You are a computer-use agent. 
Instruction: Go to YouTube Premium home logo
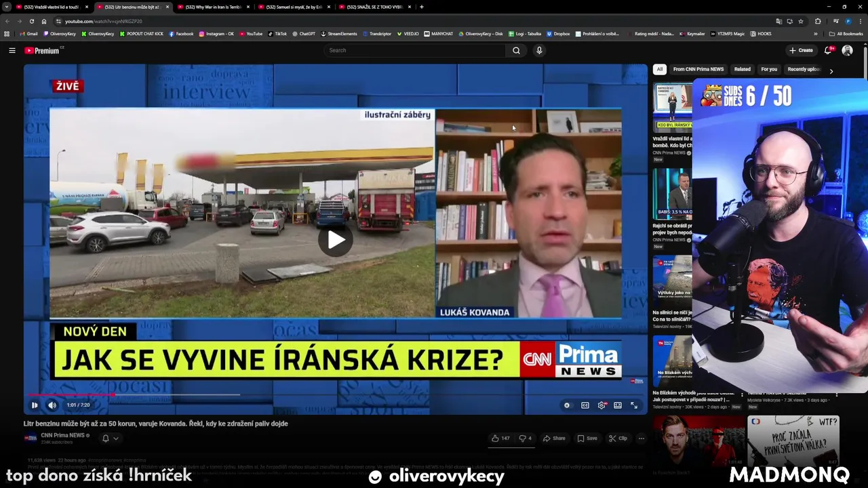coord(43,50)
